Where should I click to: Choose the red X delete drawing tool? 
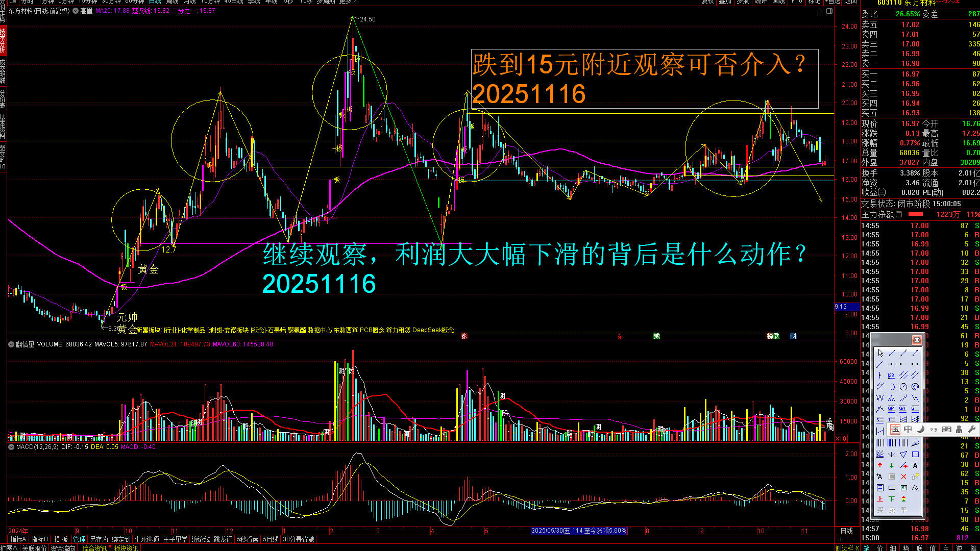point(903,477)
